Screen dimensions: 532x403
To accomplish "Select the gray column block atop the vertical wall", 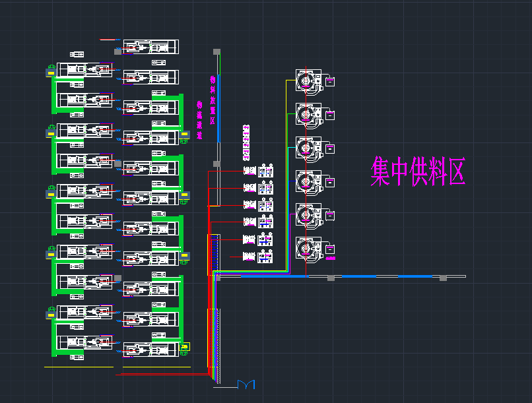I will [x=216, y=51].
